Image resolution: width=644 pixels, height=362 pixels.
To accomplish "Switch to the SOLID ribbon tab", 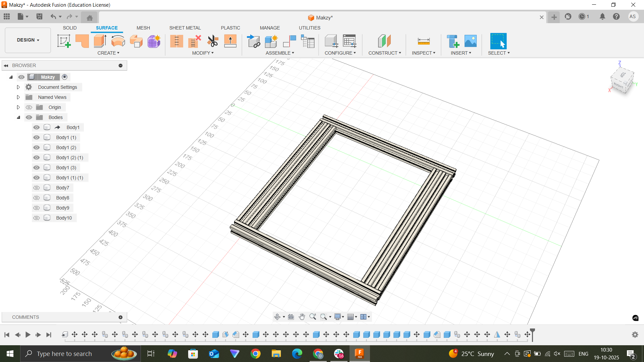I will pos(69,28).
